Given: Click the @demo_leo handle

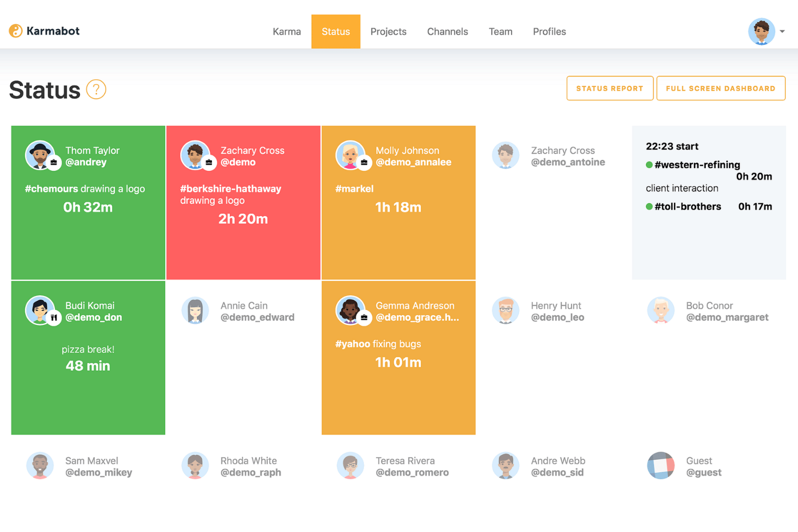Looking at the screenshot, I should 558,317.
